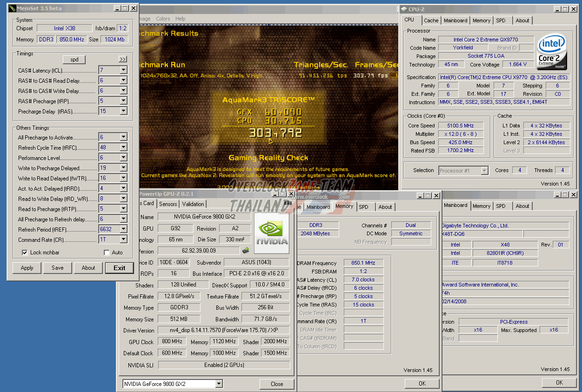Screen dimensions: 582x392
Task: Open the RAS# to CAS# Write Delay dropdown
Action: point(123,91)
